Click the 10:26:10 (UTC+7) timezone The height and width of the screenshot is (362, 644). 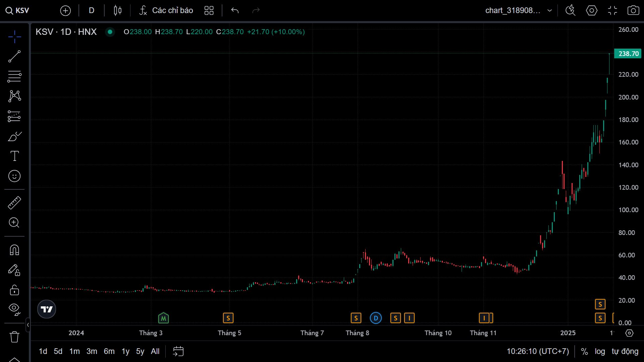[x=538, y=351]
